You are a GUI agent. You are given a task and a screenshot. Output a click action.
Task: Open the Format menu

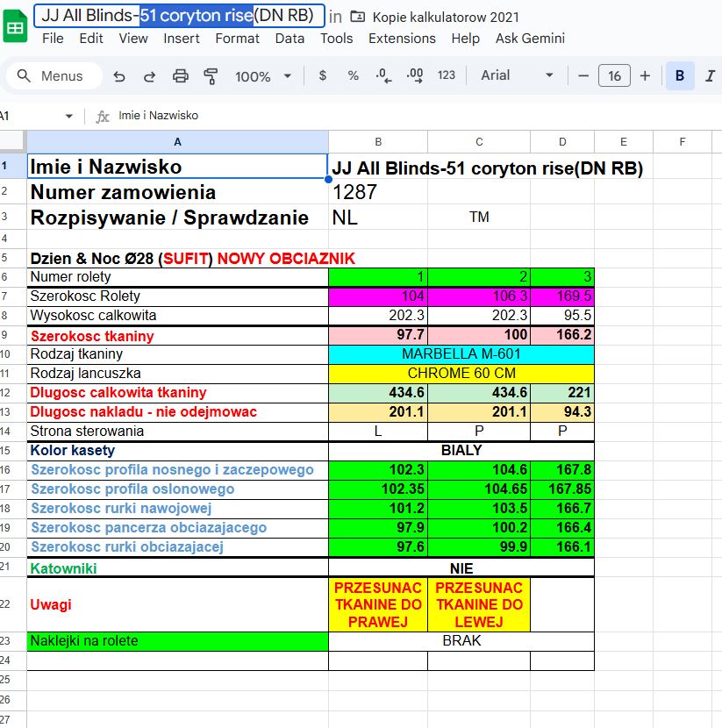point(237,39)
